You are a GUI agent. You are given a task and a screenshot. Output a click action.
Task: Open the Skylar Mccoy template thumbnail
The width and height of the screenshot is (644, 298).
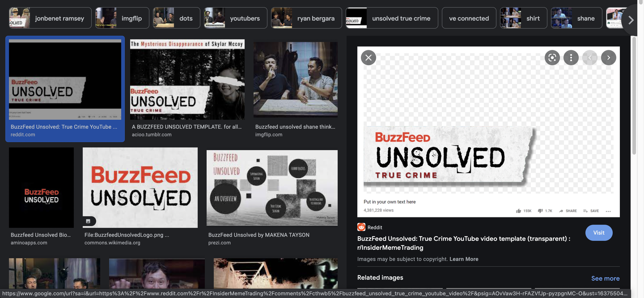[187, 79]
